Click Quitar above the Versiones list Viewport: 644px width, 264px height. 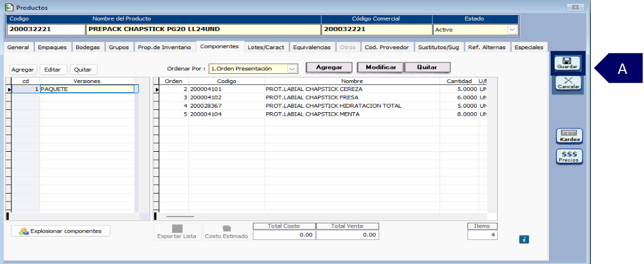[83, 69]
